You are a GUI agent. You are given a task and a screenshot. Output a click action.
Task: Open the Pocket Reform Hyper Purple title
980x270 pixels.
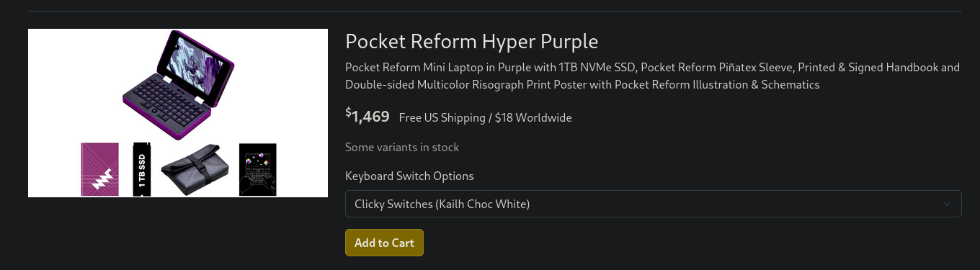[471, 42]
